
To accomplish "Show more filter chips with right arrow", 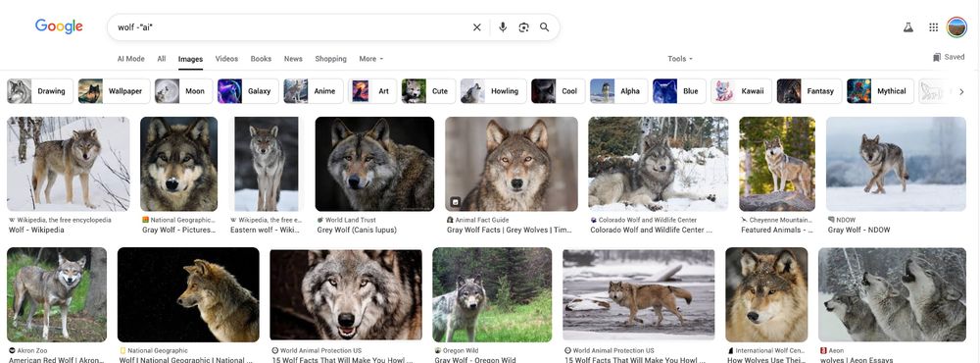I will click(x=961, y=91).
